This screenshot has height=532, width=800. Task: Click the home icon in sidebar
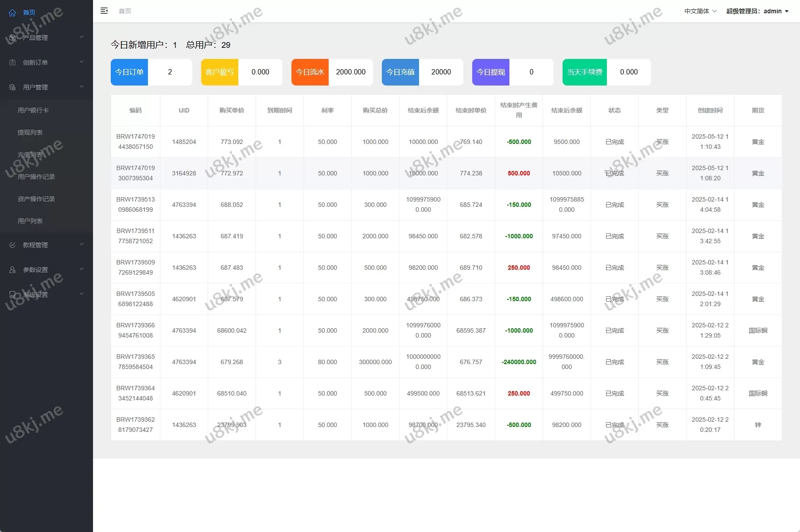pos(12,13)
